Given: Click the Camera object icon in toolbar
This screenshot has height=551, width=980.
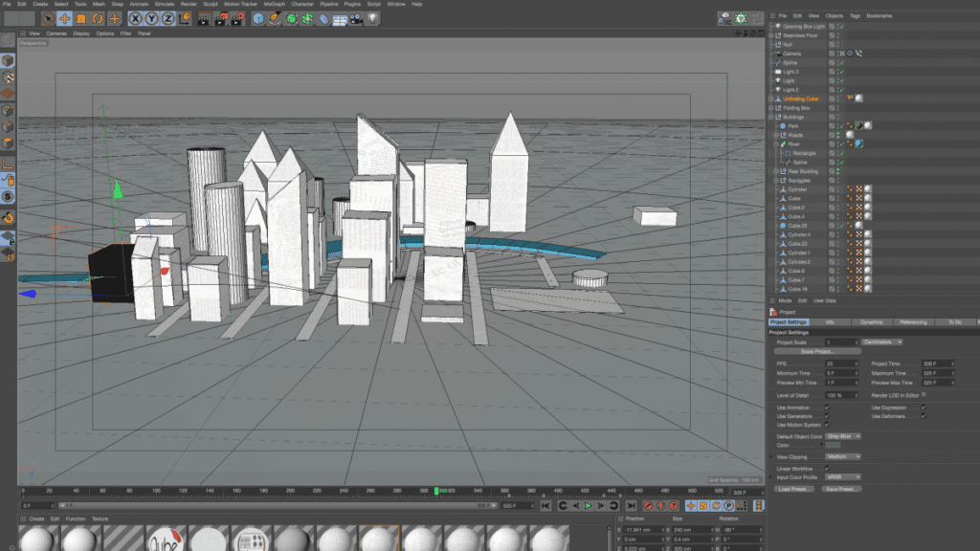Looking at the screenshot, I should pos(356,18).
